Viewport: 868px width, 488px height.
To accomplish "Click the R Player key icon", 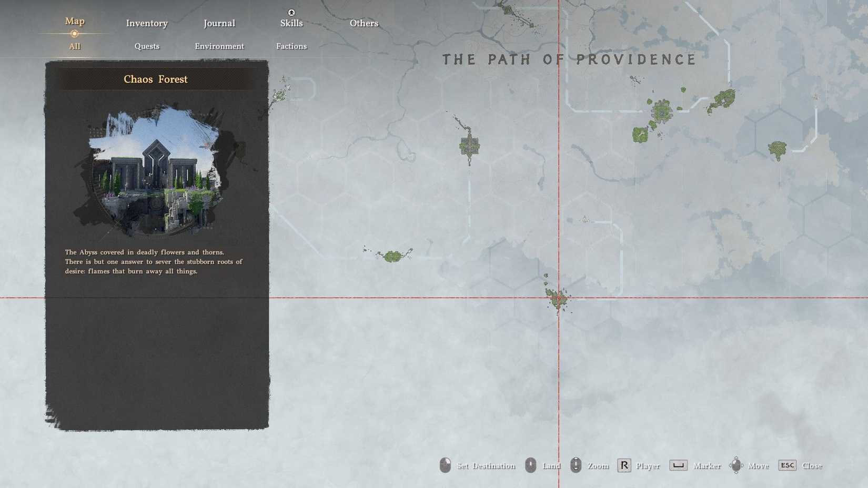I will (624, 465).
